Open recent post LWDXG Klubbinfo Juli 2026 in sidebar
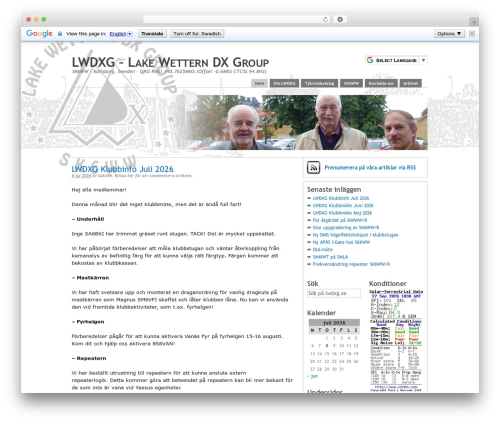500x423 pixels. tap(341, 198)
